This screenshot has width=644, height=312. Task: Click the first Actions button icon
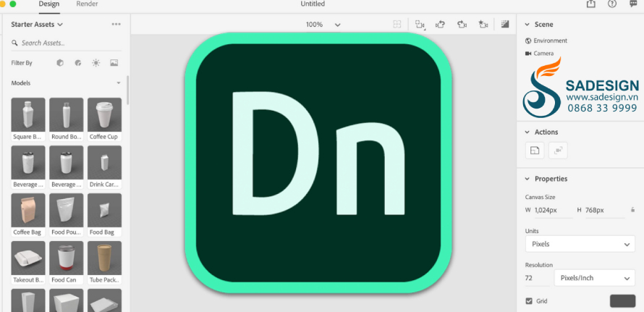pyautogui.click(x=535, y=151)
